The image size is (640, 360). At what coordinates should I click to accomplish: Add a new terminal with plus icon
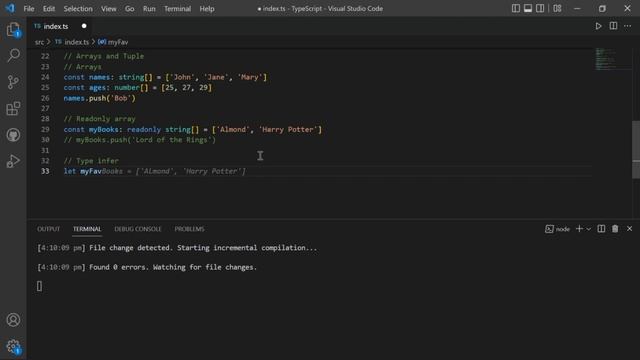pyautogui.click(x=579, y=229)
